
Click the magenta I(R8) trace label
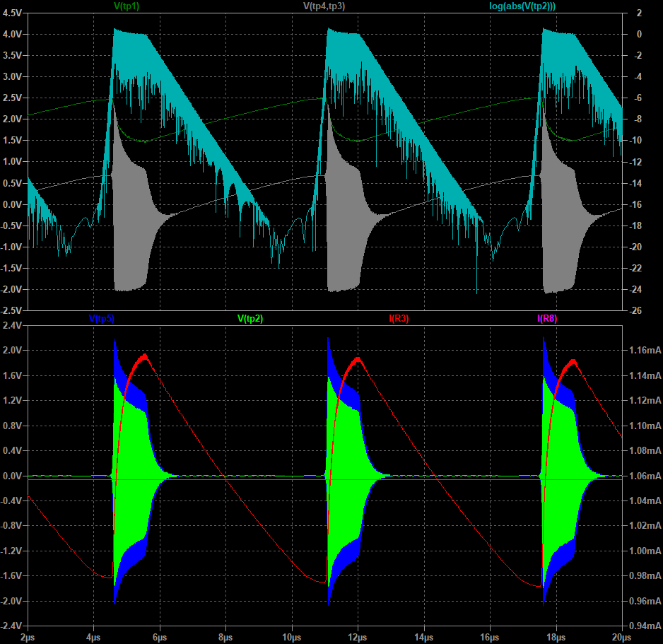pyautogui.click(x=547, y=319)
